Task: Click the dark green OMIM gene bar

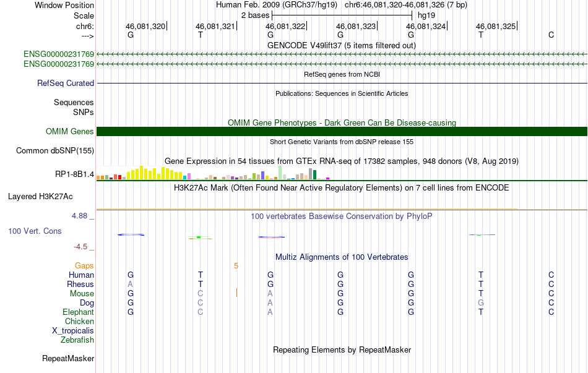Action: click(342, 131)
